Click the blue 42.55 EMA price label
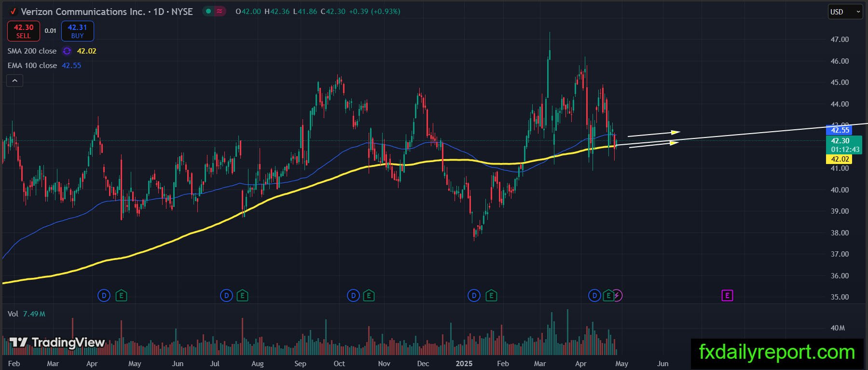 (840, 130)
